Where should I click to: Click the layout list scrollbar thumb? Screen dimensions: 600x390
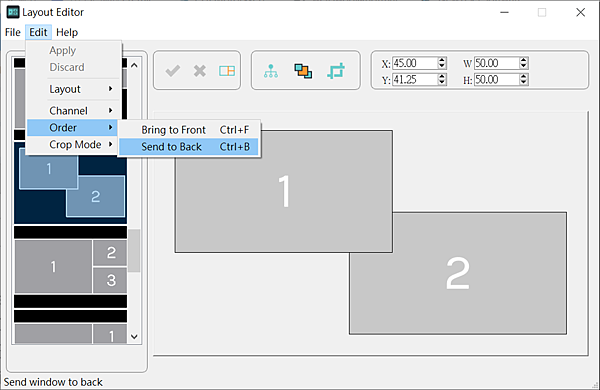[x=134, y=251]
